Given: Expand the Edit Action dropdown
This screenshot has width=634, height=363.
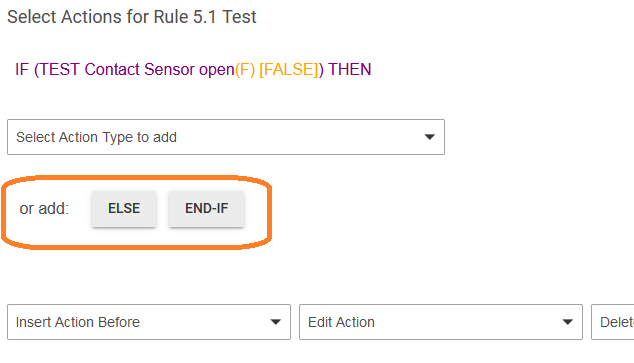Looking at the screenshot, I should click(441, 322).
